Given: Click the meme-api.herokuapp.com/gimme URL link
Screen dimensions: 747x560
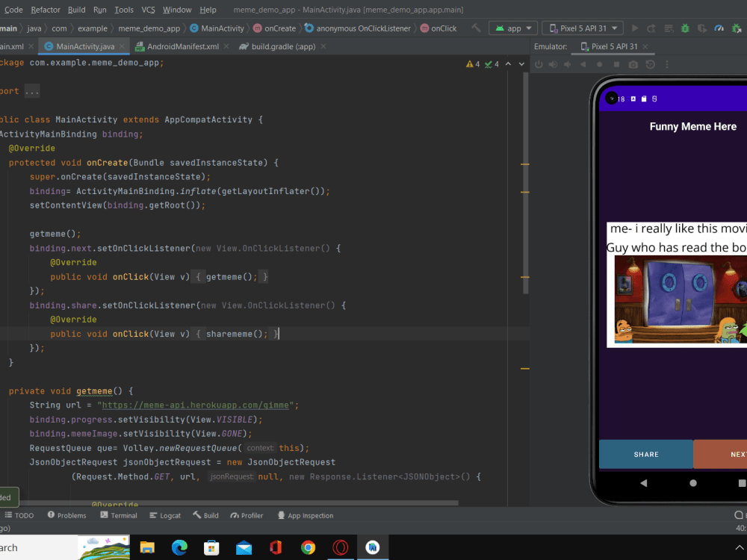Looking at the screenshot, I should pyautogui.click(x=195, y=405).
